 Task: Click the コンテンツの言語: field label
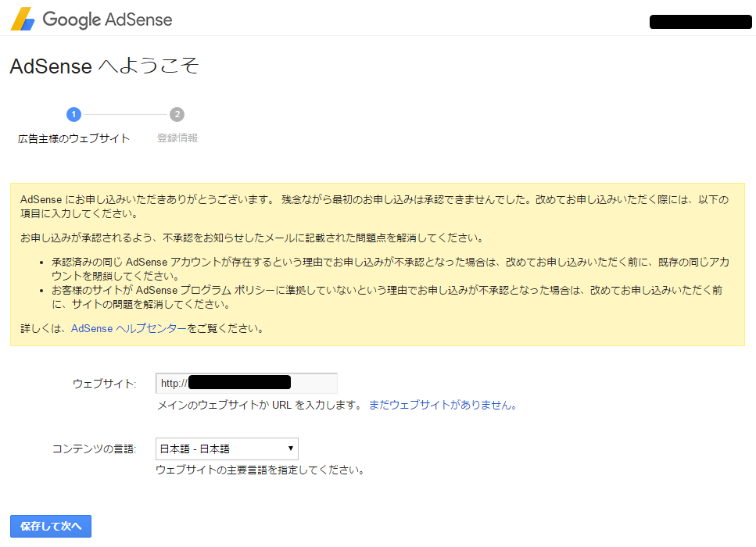coord(94,449)
